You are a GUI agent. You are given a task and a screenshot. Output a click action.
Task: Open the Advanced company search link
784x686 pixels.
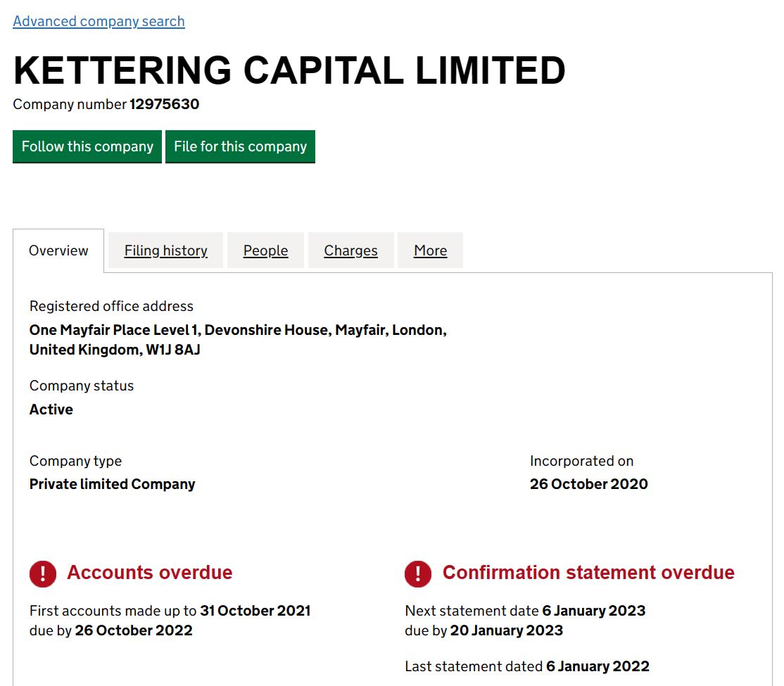pos(99,22)
